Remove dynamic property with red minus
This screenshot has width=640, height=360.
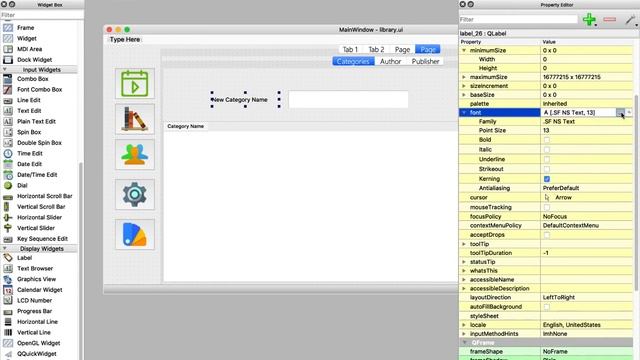tap(609, 20)
